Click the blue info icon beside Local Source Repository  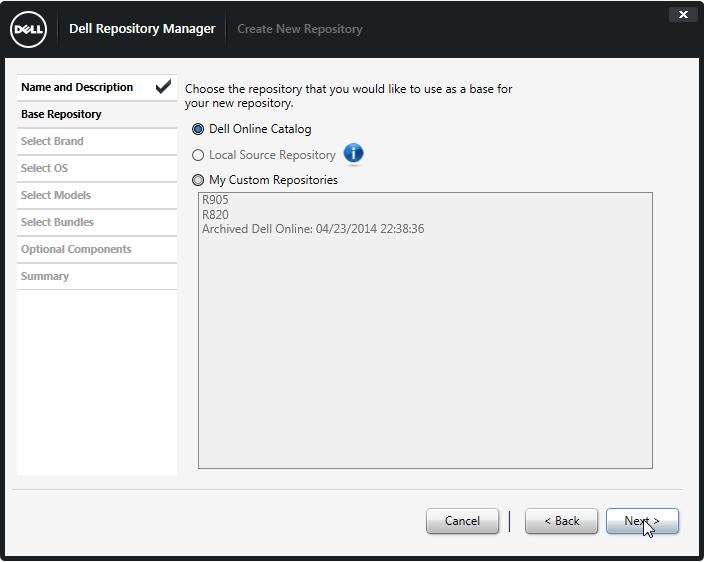click(x=353, y=154)
